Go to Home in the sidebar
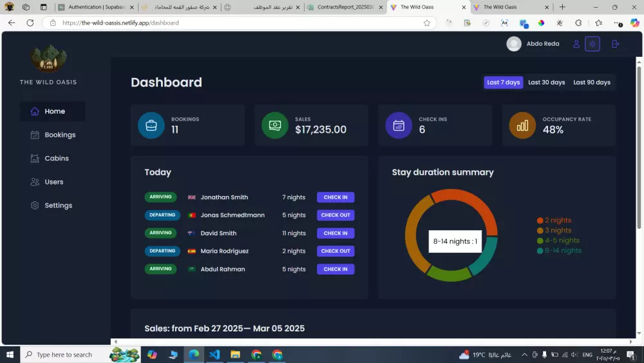The width and height of the screenshot is (644, 363). pyautogui.click(x=53, y=112)
